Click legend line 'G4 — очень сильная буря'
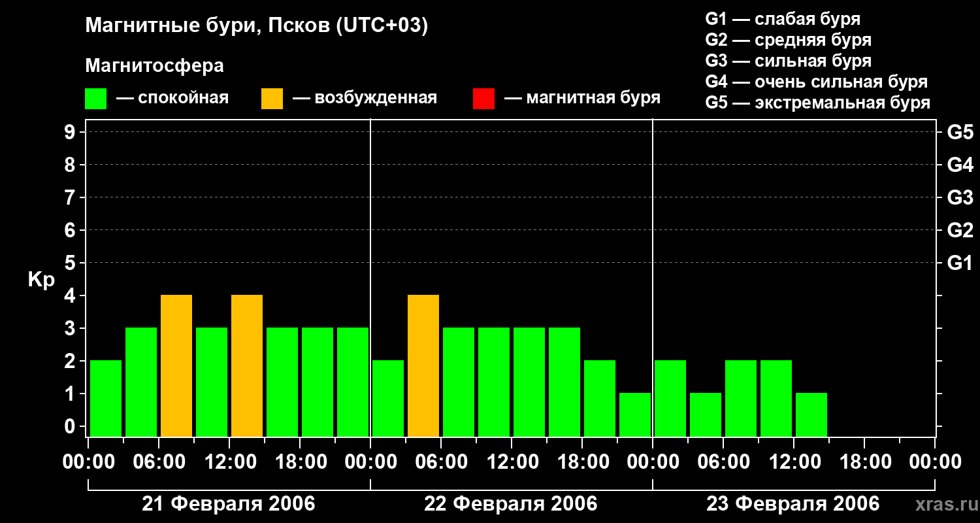Image resolution: width=980 pixels, height=523 pixels. (x=817, y=82)
